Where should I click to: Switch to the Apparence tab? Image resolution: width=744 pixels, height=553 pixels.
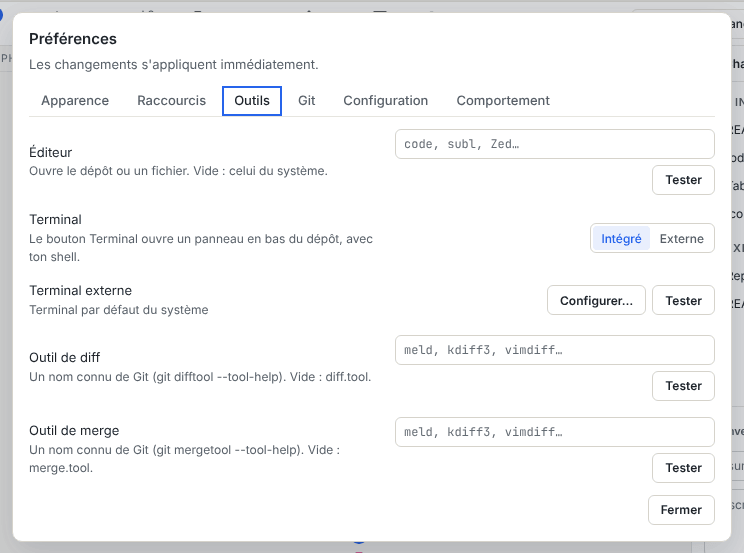75,101
